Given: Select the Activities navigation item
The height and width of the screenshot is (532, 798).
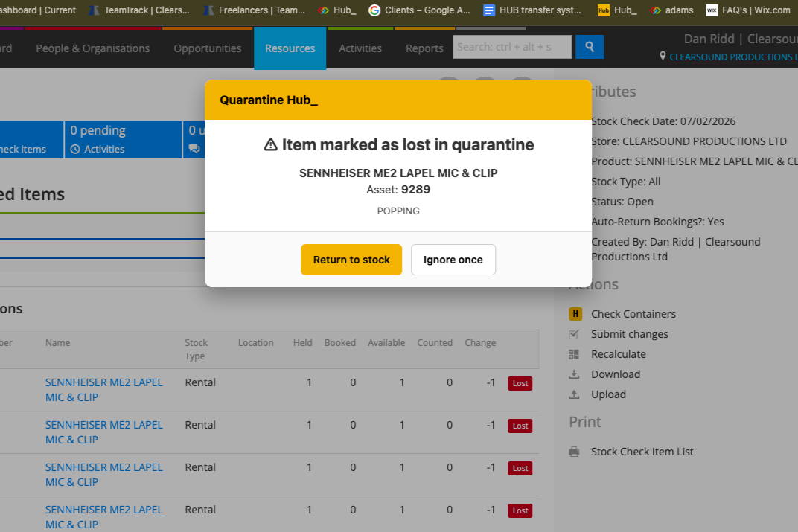Looking at the screenshot, I should click(360, 48).
